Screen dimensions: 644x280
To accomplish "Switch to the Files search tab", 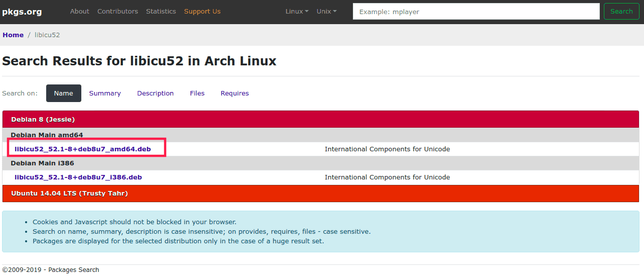I will coord(197,94).
